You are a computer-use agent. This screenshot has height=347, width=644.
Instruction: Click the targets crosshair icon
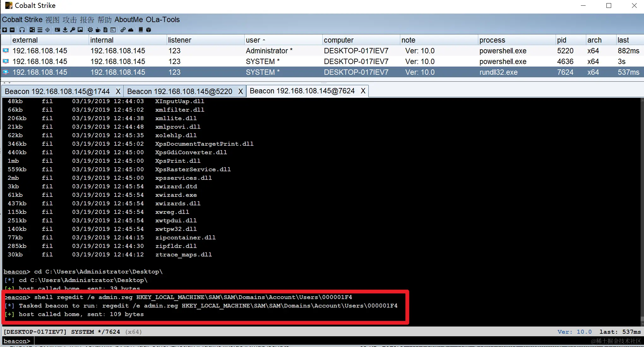click(x=48, y=30)
